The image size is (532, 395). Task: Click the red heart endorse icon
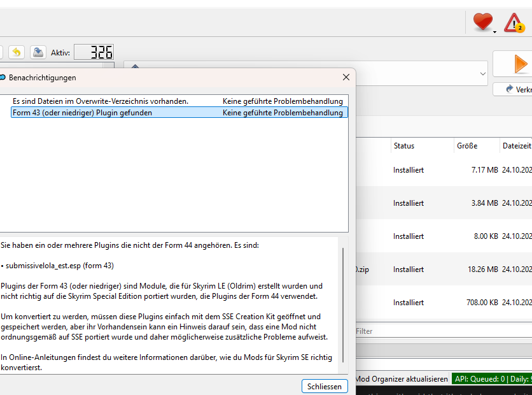[x=482, y=22]
